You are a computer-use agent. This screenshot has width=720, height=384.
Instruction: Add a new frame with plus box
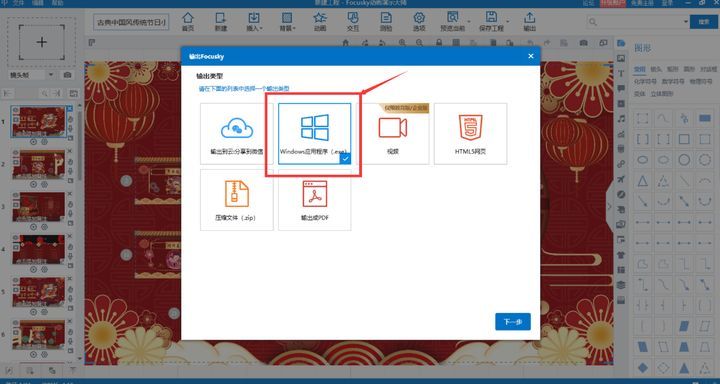[41, 42]
